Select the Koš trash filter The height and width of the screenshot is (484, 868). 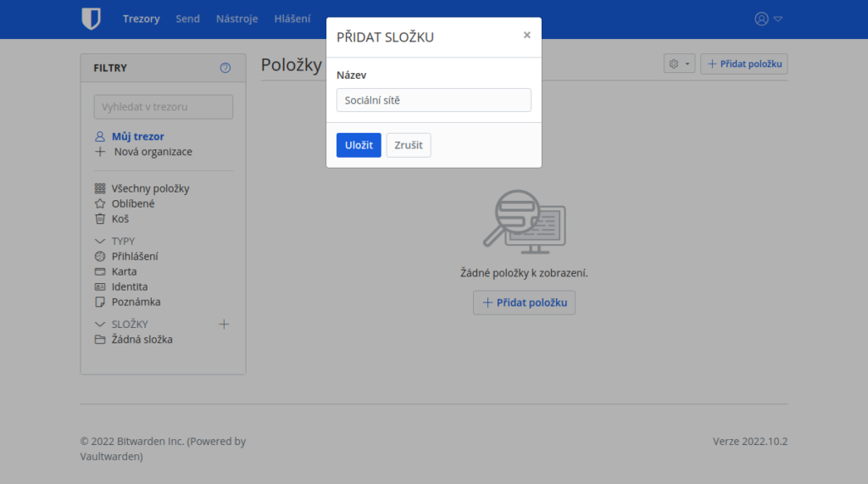[x=120, y=219]
